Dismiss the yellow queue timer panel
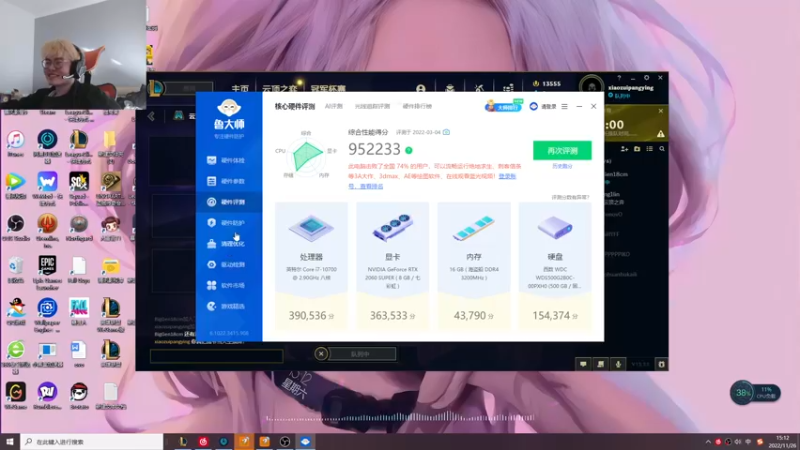 click(660, 111)
